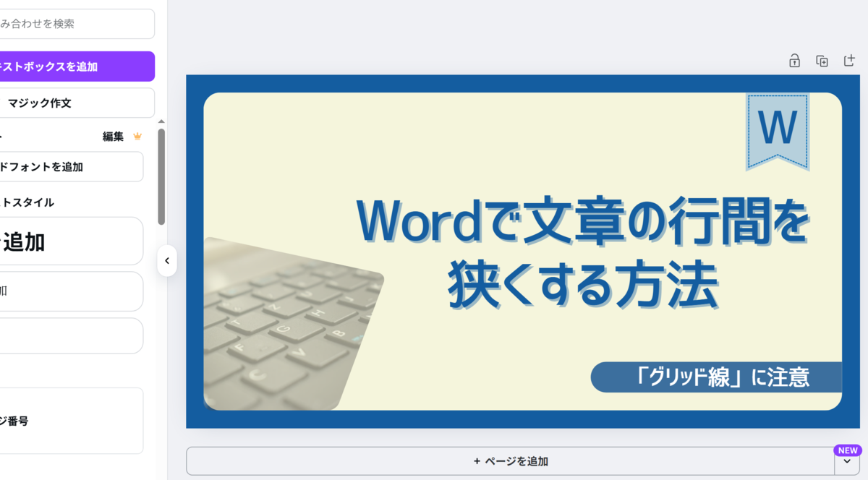Select the W bookmark ribbon graphic
868x480 pixels.
click(x=778, y=132)
